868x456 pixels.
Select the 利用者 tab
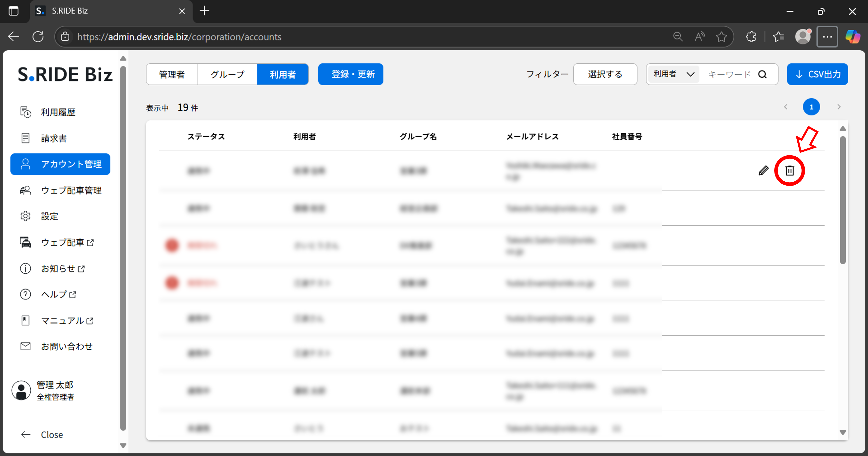click(283, 74)
